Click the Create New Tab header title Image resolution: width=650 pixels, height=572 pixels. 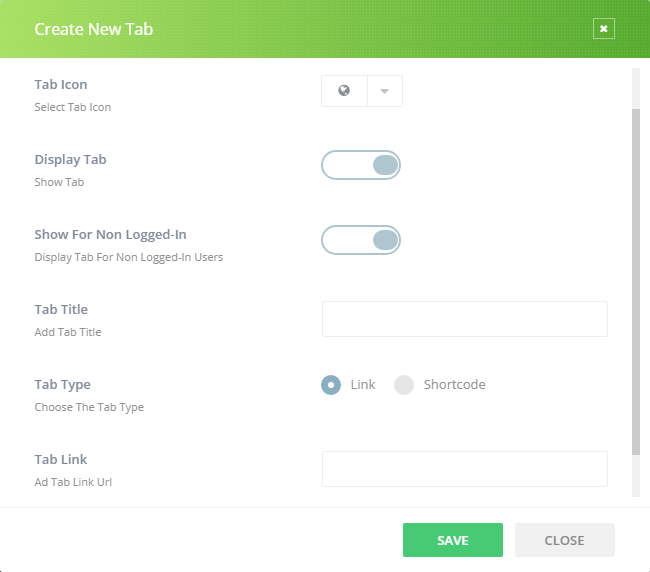93,29
